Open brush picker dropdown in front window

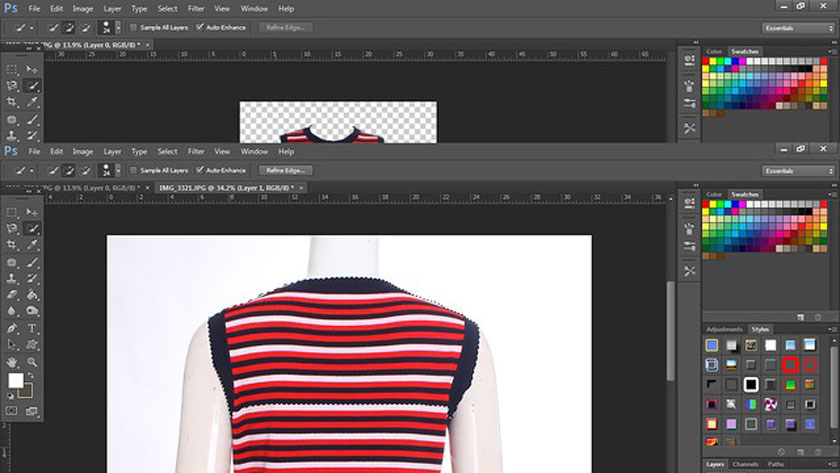coord(118,170)
